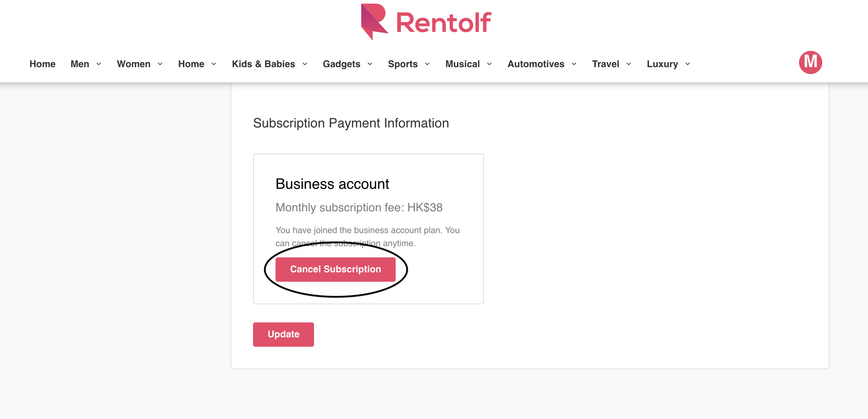Click the Rentolf brand name text
Image resolution: width=868 pixels, height=419 pixels.
pos(444,23)
